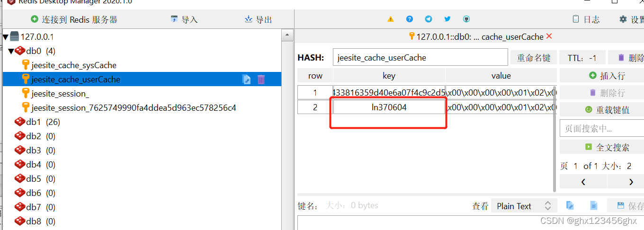Click the page search input field
644x230 pixels.
(x=602, y=128)
